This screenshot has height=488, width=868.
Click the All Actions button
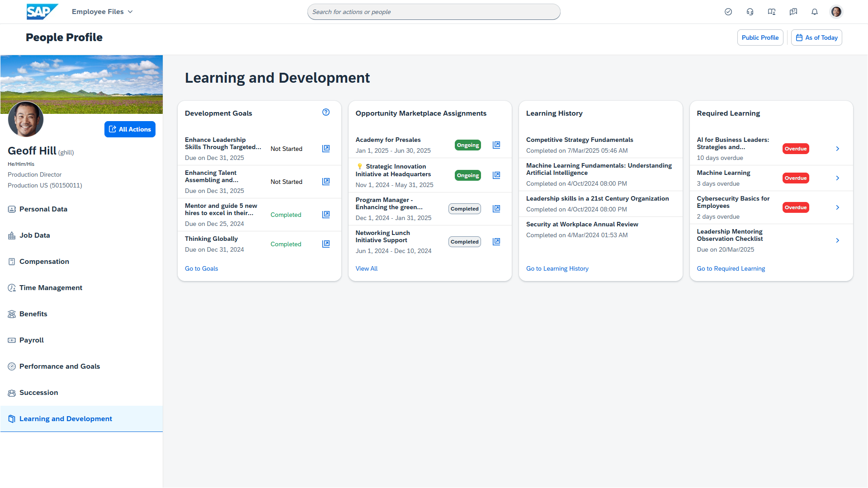click(130, 129)
